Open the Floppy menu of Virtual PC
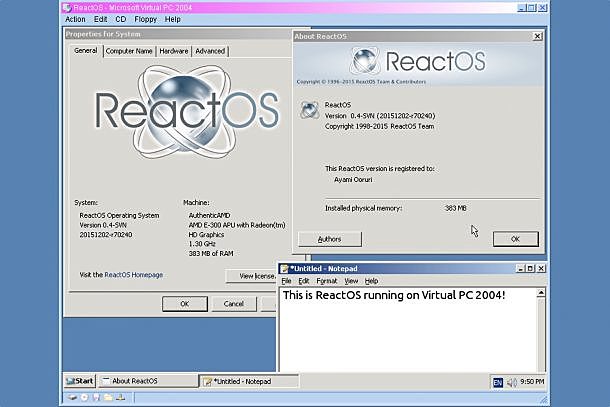 click(145, 19)
